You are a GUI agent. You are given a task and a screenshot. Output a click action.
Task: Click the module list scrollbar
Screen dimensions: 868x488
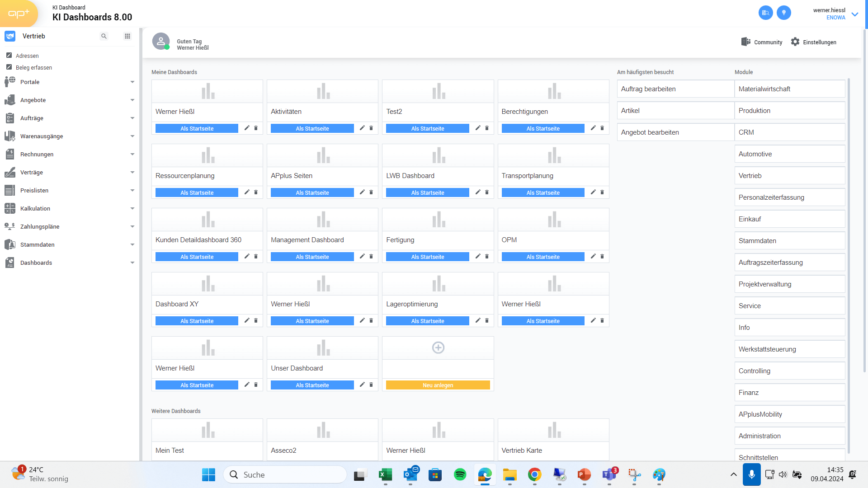(x=849, y=265)
